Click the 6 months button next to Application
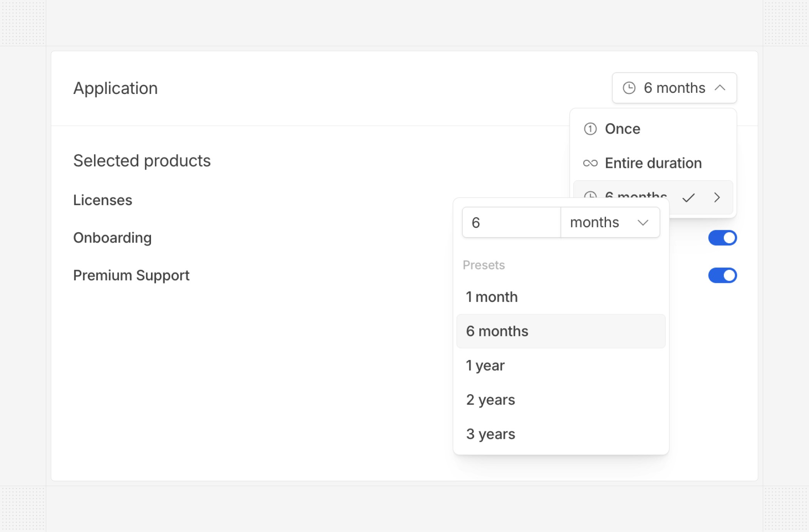Image resolution: width=809 pixels, height=532 pixels. point(674,88)
